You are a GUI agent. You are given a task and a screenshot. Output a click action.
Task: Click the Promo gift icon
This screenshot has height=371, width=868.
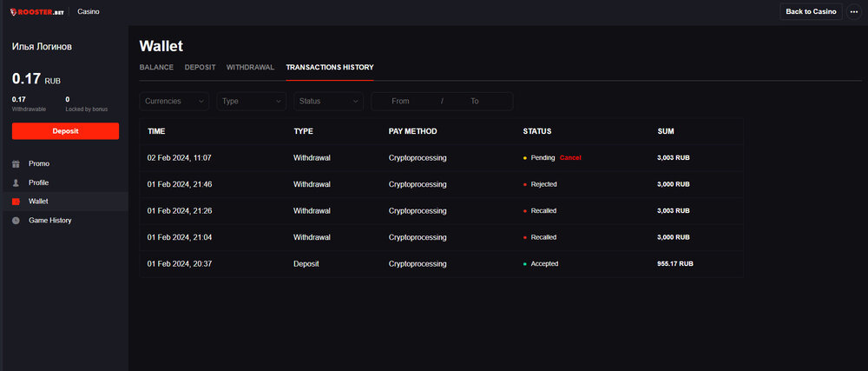pyautogui.click(x=16, y=163)
